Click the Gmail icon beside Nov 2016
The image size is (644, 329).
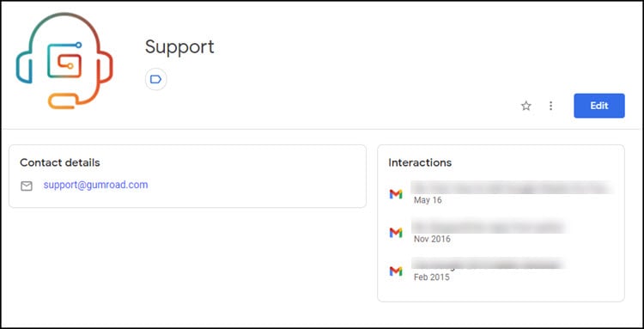396,233
